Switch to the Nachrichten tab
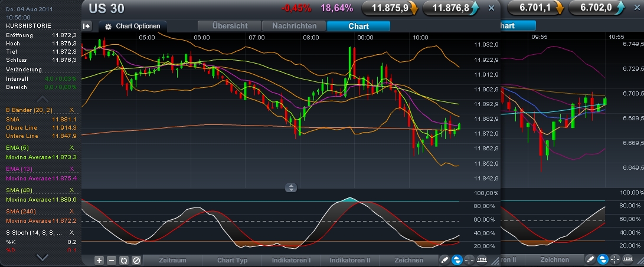The width and height of the screenshot is (644, 267). 294,26
